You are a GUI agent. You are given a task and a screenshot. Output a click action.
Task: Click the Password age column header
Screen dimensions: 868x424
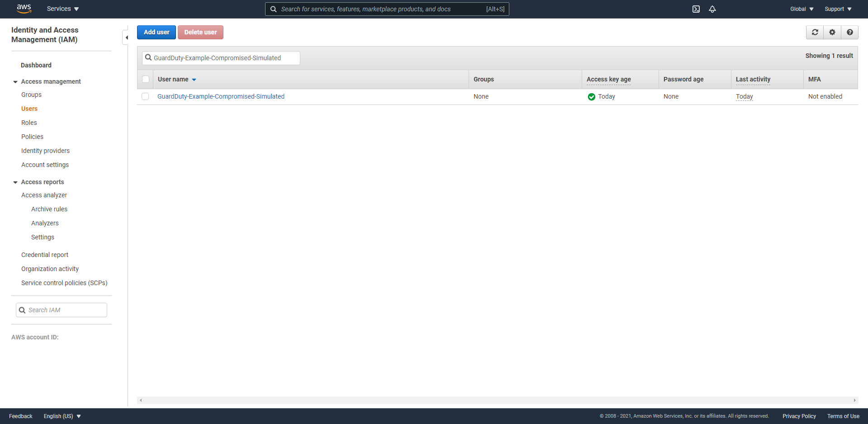(x=683, y=79)
